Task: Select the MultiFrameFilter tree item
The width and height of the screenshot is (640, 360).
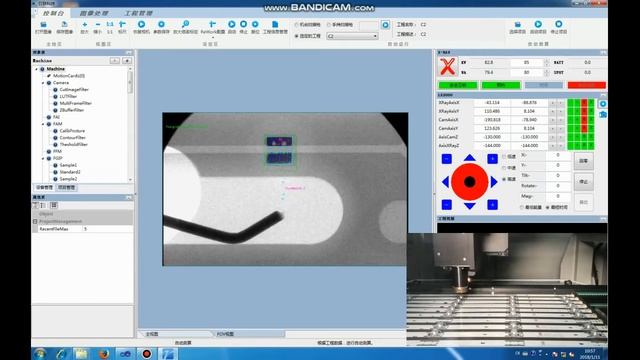Action: pyautogui.click(x=76, y=103)
